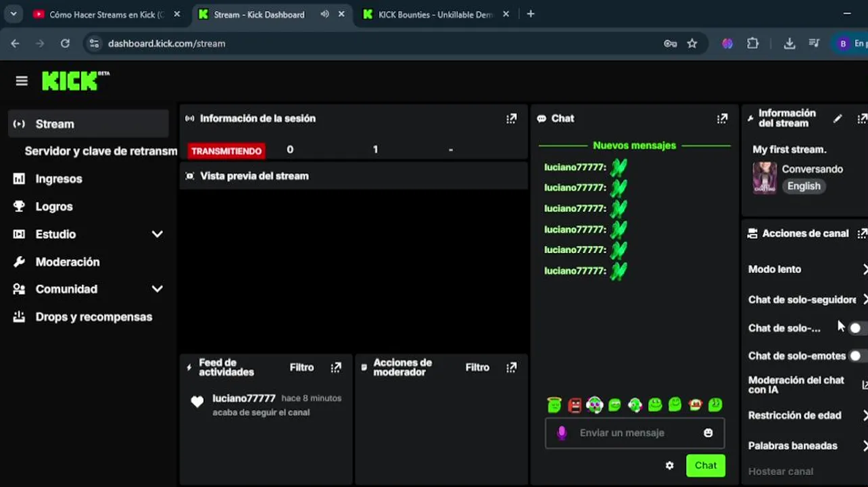
Task: Mute the Stream - Kick Dashboard tab audio
Action: coord(324,14)
